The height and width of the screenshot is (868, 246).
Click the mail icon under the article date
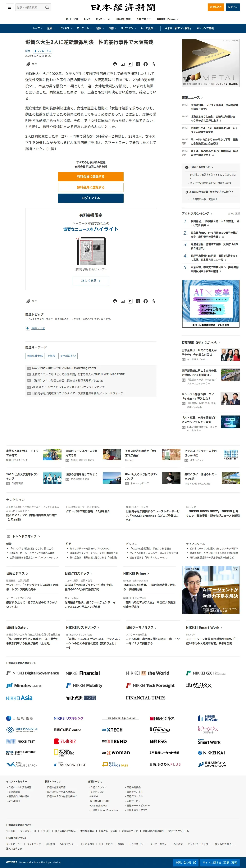coord(123,64)
